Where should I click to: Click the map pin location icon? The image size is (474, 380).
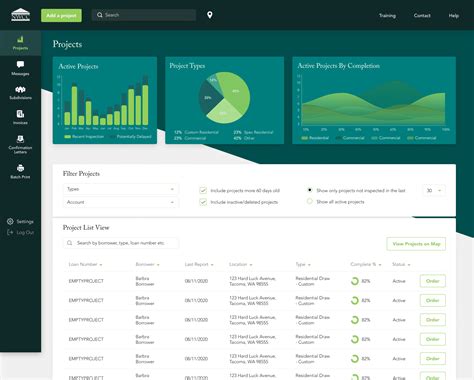210,15
